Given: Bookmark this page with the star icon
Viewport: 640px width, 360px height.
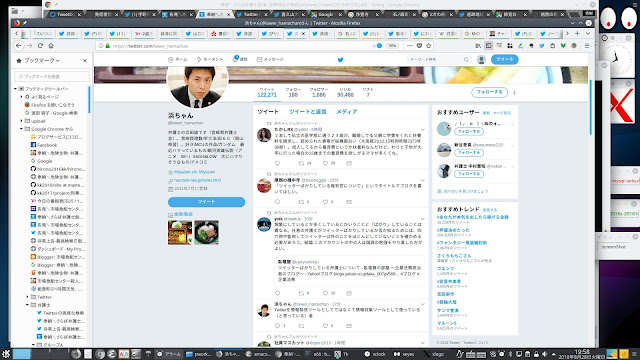Looking at the screenshot, I should tap(429, 46).
